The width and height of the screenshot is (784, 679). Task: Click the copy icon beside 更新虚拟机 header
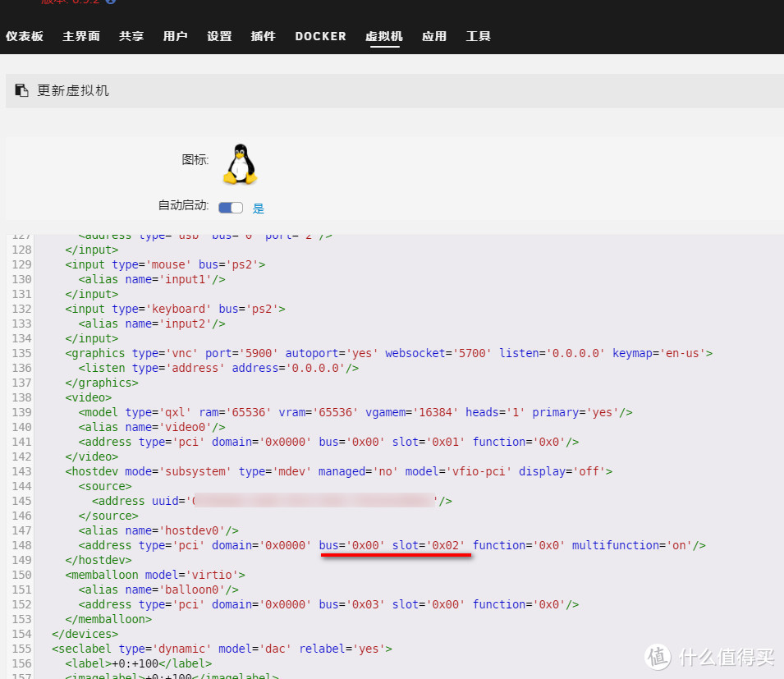click(21, 90)
